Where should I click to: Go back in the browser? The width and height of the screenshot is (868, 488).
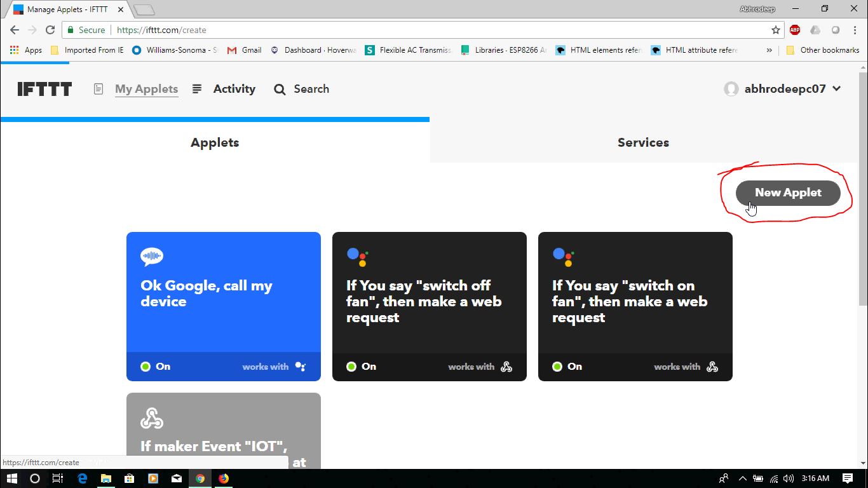15,30
